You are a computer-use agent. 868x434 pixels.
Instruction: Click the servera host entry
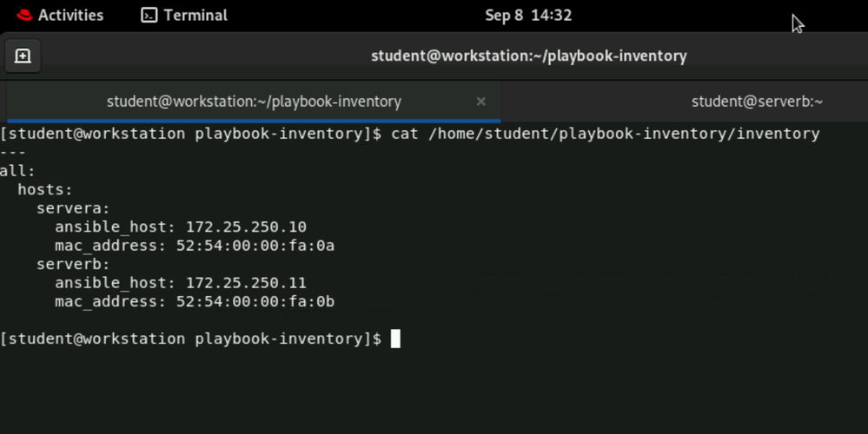73,208
